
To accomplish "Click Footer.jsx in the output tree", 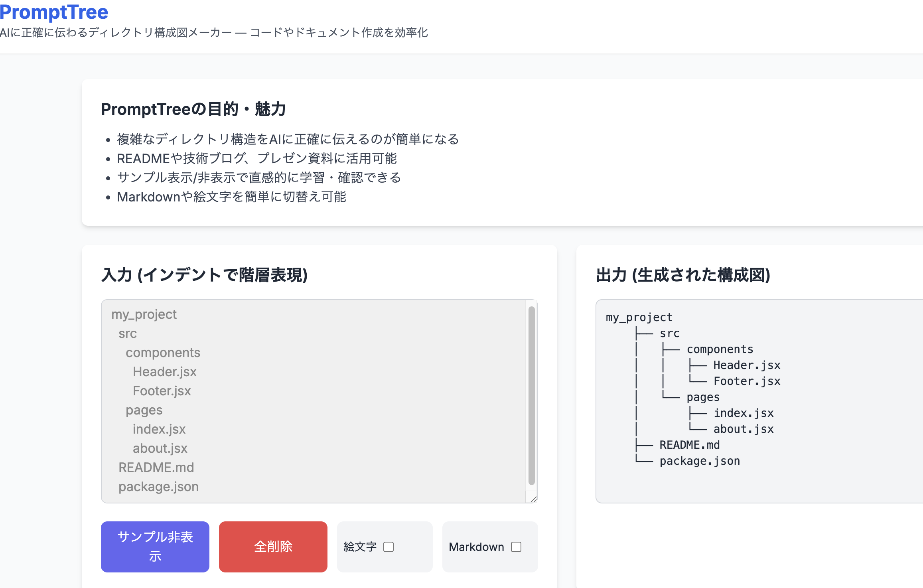I will pyautogui.click(x=747, y=381).
